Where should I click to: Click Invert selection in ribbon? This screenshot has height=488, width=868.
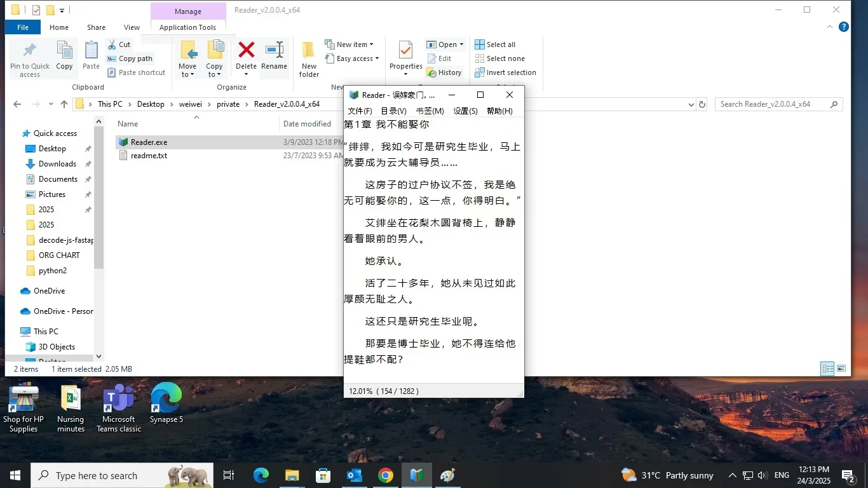point(505,72)
